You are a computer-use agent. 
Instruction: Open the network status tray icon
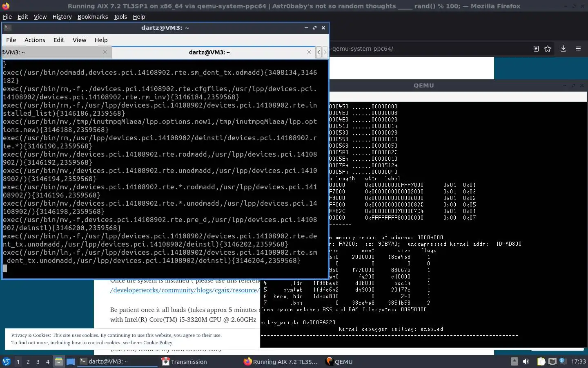pyautogui.click(x=552, y=361)
